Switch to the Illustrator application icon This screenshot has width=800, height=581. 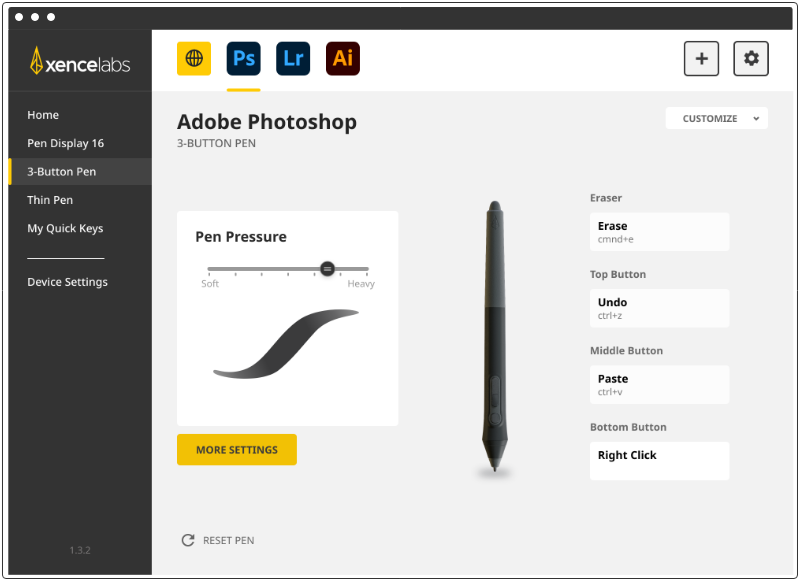point(343,59)
